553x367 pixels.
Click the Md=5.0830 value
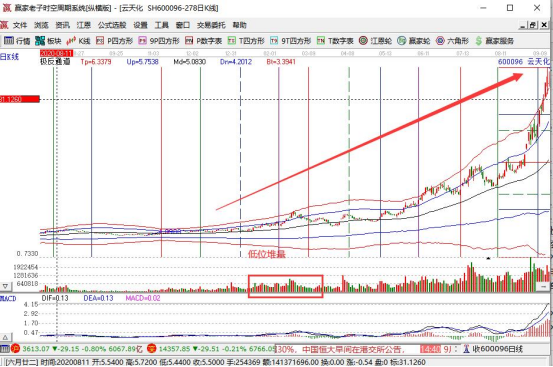189,62
